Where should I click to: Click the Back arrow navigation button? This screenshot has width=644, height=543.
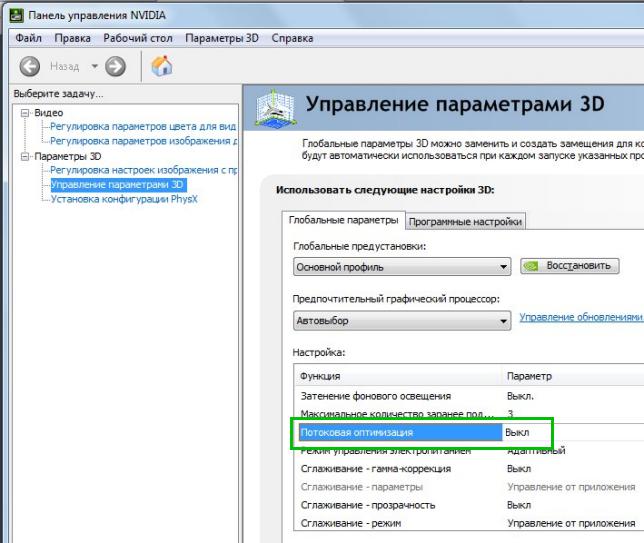[30, 66]
